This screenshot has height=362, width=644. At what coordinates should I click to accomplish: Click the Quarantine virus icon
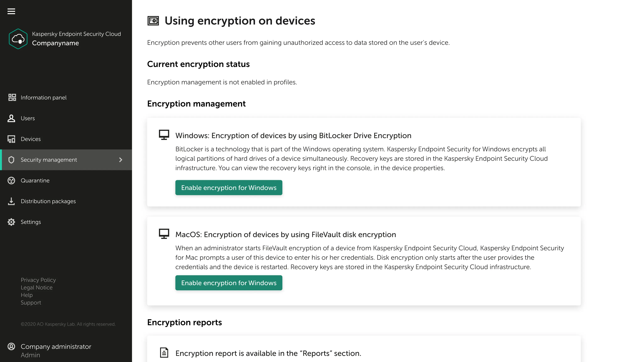pos(11,180)
